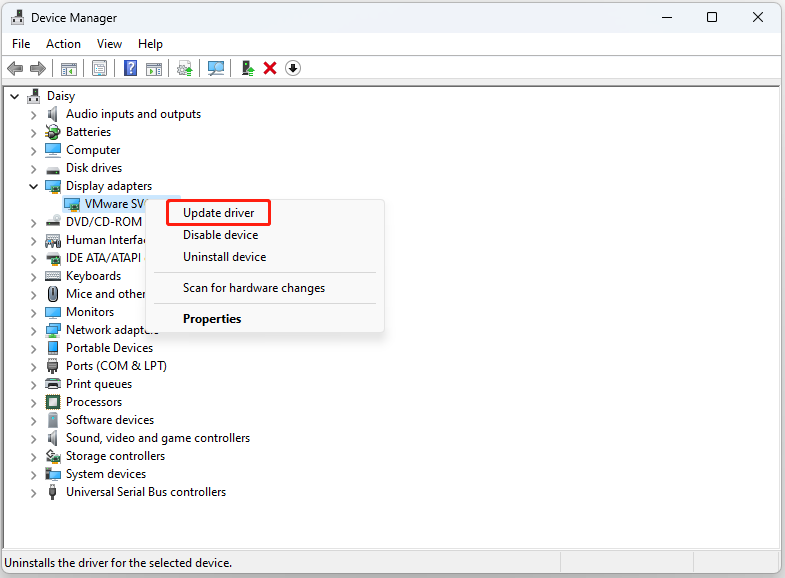Select the Batteries label
Screen dimensions: 785x578
(x=88, y=132)
